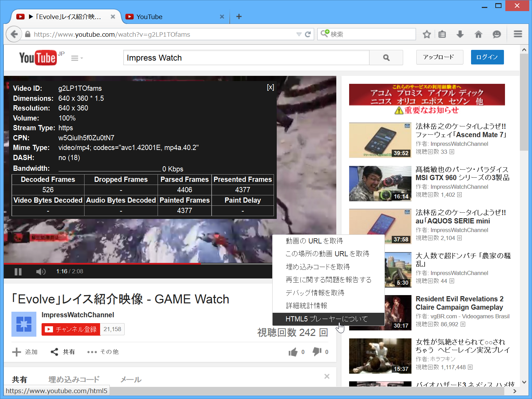Click the 共有 share icon

(x=55, y=352)
